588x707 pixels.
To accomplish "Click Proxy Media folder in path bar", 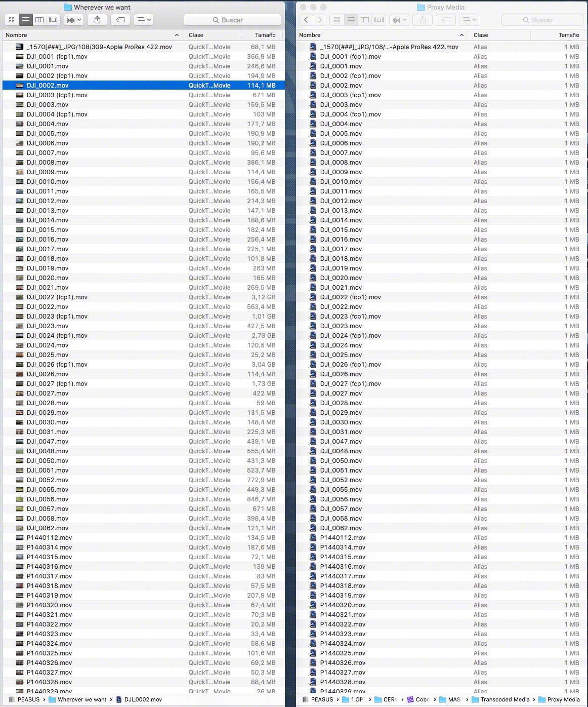I will click(559, 699).
